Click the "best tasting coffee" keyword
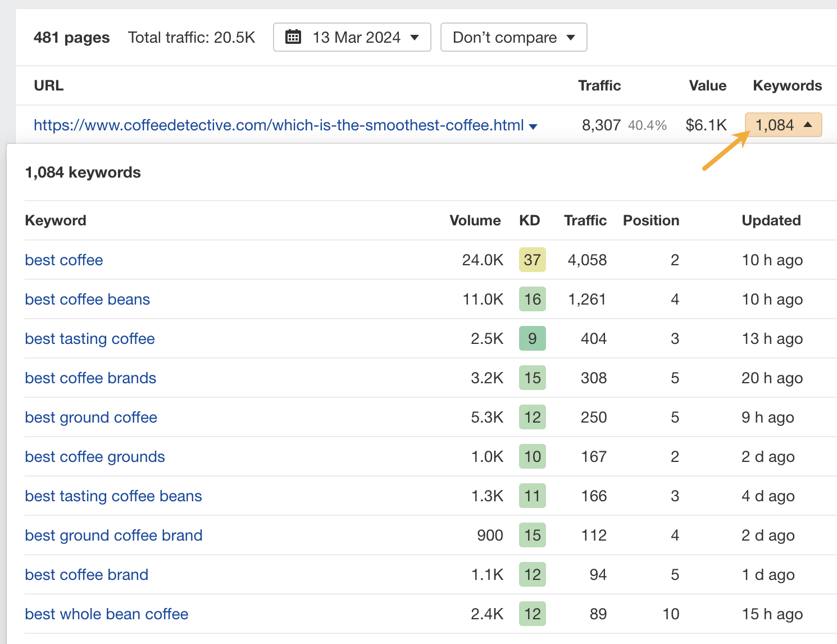The height and width of the screenshot is (644, 837). pyautogui.click(x=89, y=338)
